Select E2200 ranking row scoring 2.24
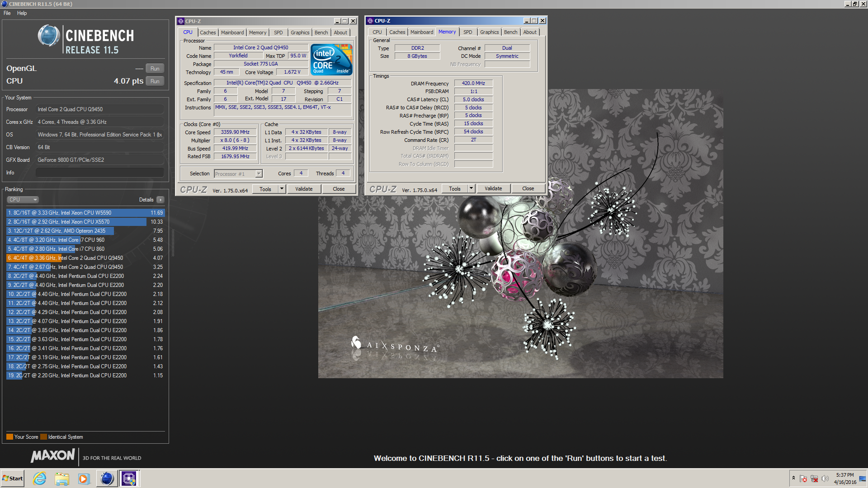The height and width of the screenshot is (488, 868). point(85,276)
